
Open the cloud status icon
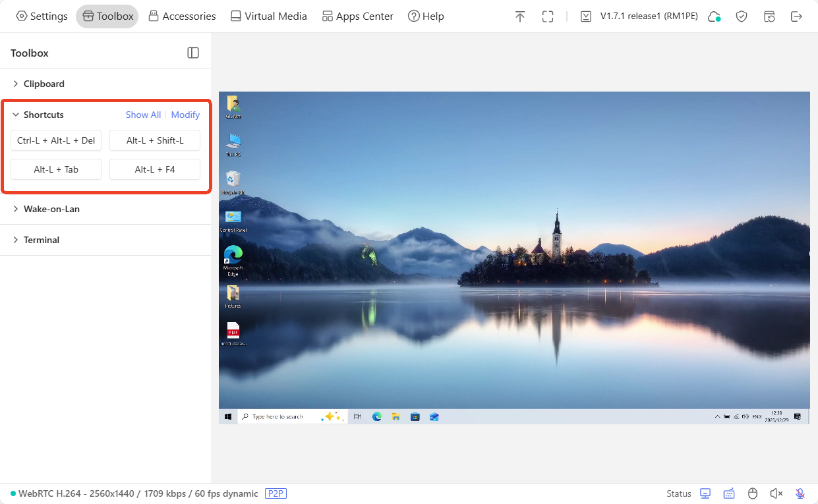714,17
